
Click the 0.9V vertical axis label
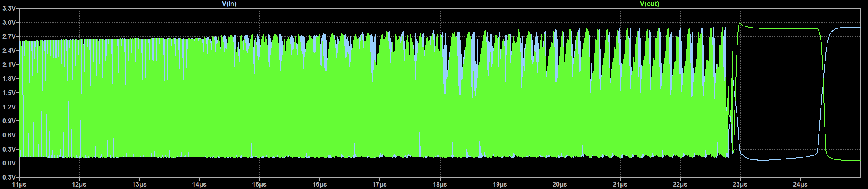point(9,121)
